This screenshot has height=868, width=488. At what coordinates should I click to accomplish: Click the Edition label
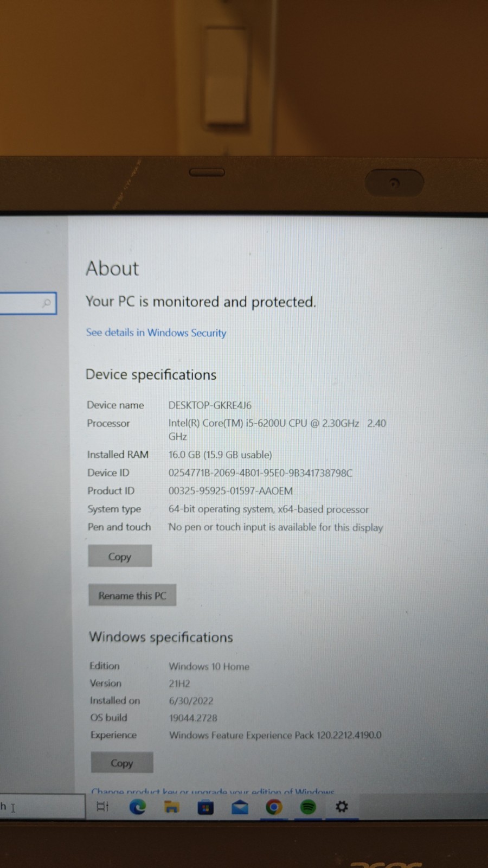(x=105, y=666)
